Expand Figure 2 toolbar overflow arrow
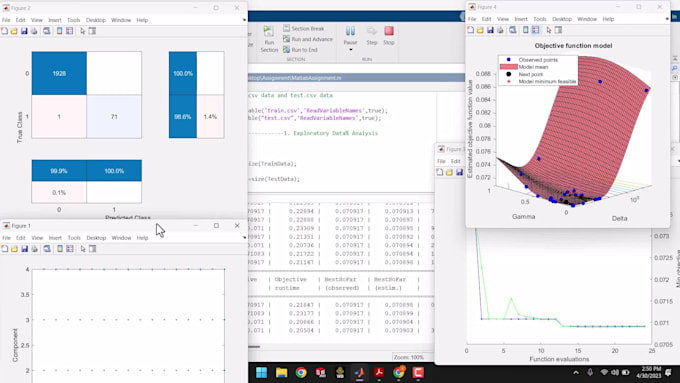This screenshot has height=383, width=680. (244, 20)
